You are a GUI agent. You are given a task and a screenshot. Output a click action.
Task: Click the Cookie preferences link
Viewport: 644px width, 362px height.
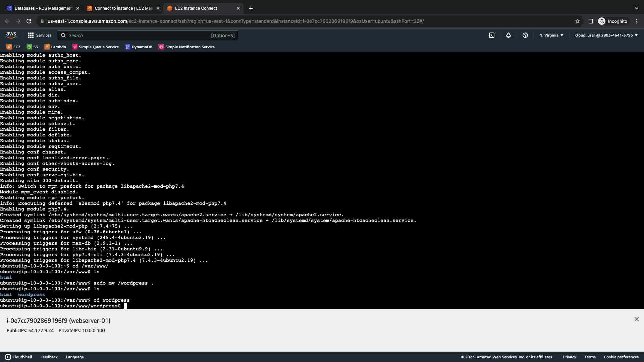click(x=621, y=357)
